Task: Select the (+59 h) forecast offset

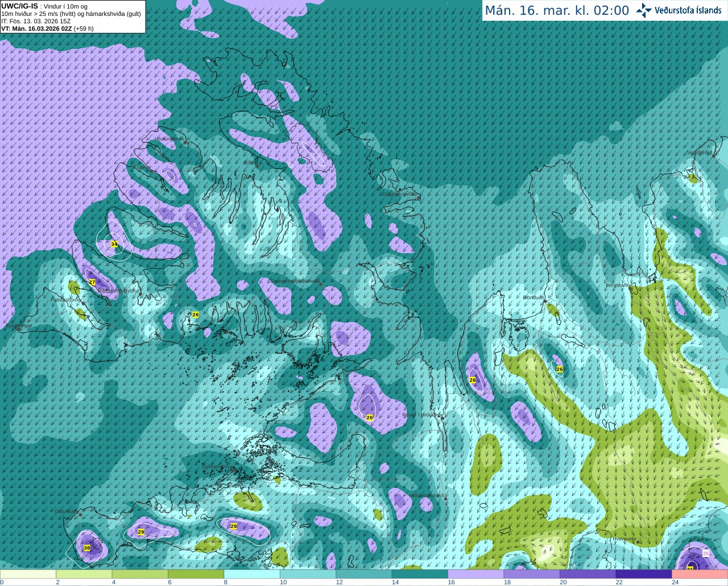Action: click(x=84, y=28)
